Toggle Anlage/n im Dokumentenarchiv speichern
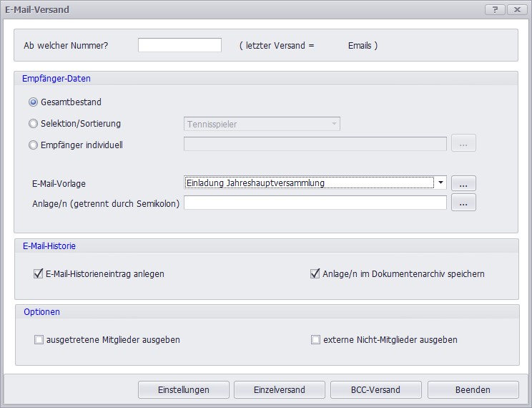 (x=315, y=273)
